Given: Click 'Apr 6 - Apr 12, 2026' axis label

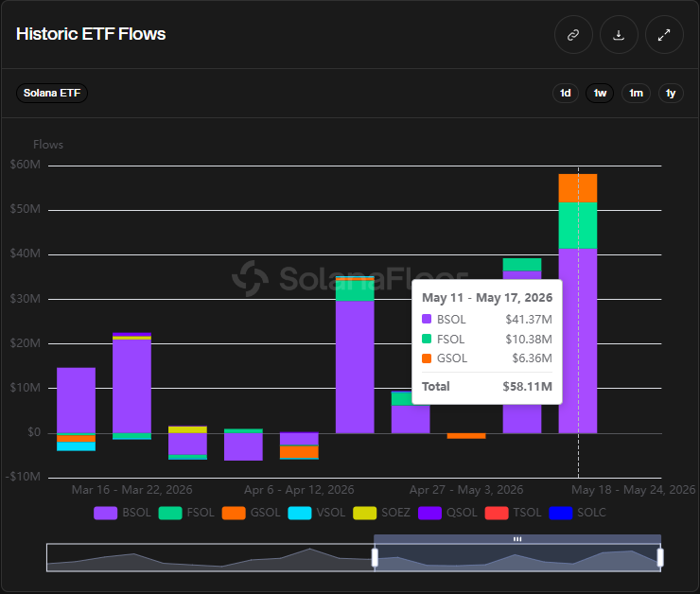Looking at the screenshot, I should (299, 490).
